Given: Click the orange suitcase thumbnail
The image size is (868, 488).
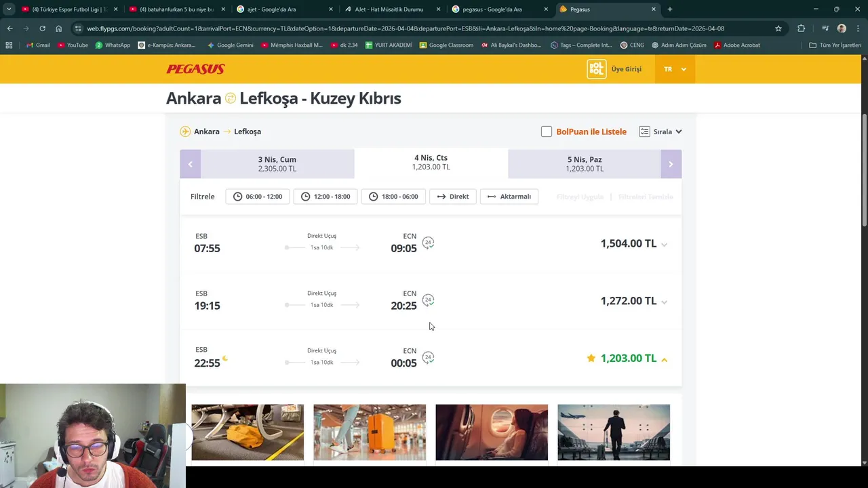Looking at the screenshot, I should click(370, 432).
